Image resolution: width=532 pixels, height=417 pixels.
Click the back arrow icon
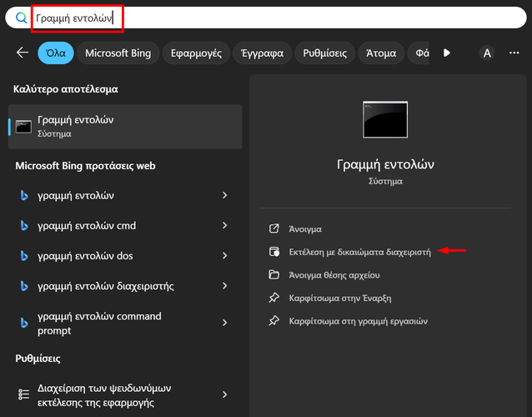23,53
